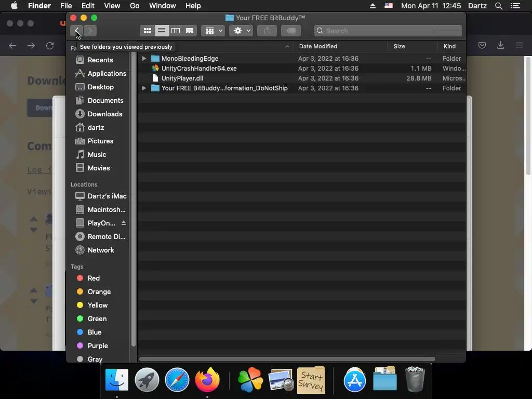Open the View menu
Viewport: 532px width, 399px height.
click(112, 6)
